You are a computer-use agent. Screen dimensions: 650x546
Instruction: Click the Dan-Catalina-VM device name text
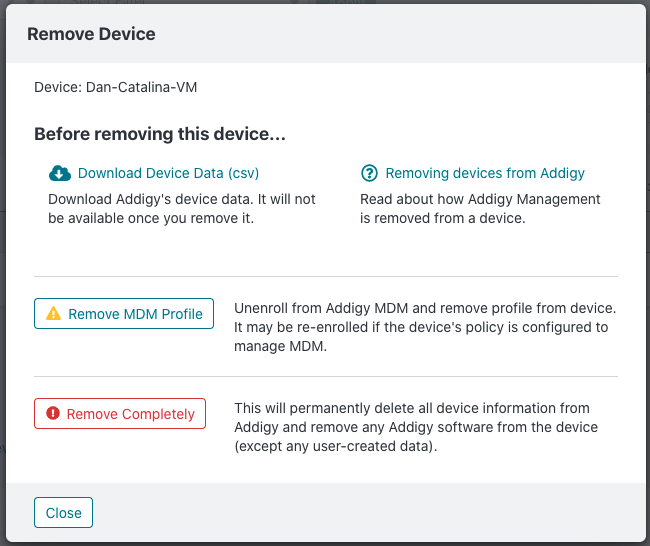point(141,87)
